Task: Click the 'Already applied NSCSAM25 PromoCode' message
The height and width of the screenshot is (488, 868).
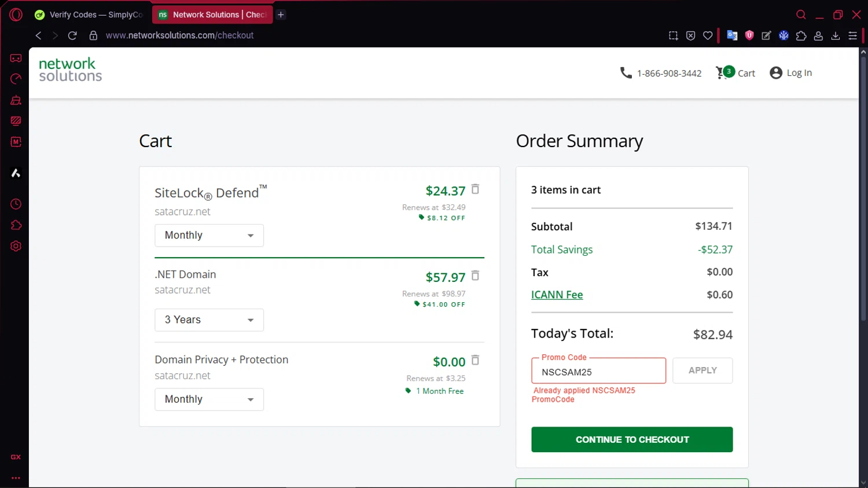Action: pyautogui.click(x=584, y=395)
